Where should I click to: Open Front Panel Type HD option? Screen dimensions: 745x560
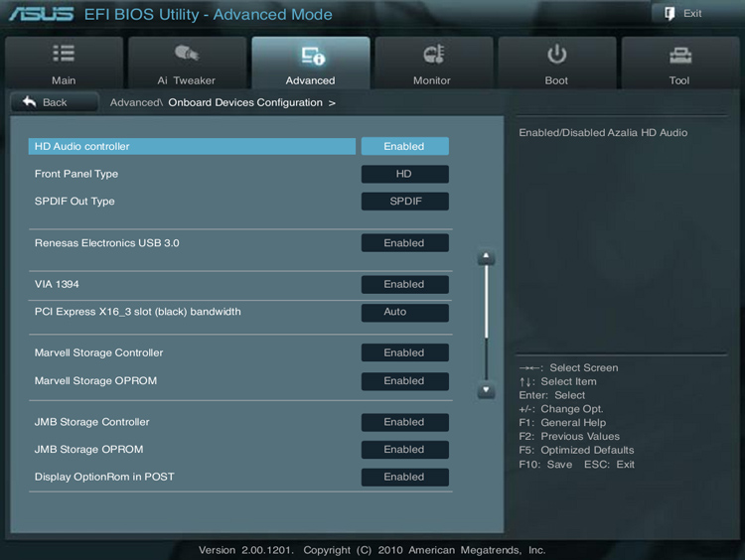[x=405, y=174]
